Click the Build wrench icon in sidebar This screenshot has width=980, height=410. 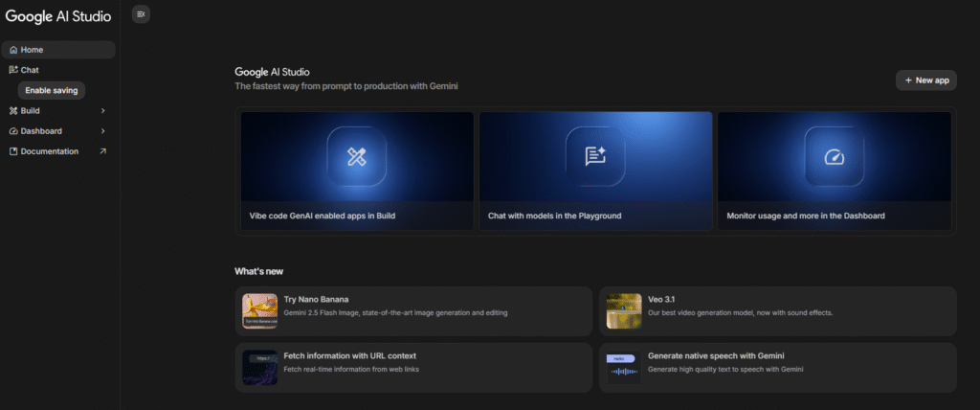[x=12, y=111]
